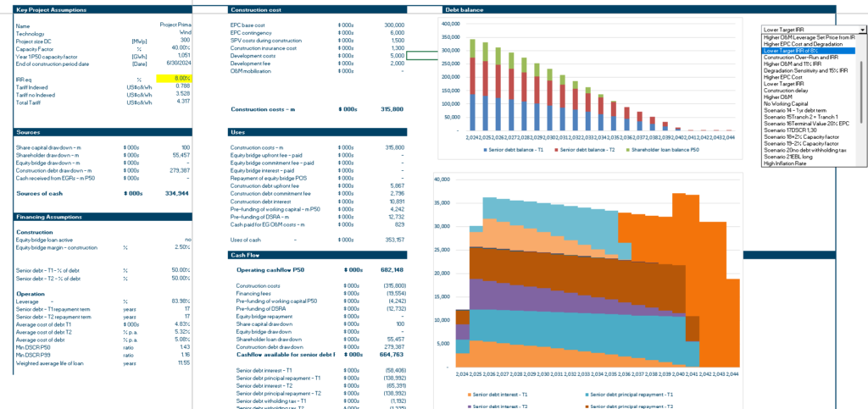868x409 pixels.
Task: Click the Cash Flow section header
Action: [x=317, y=255]
